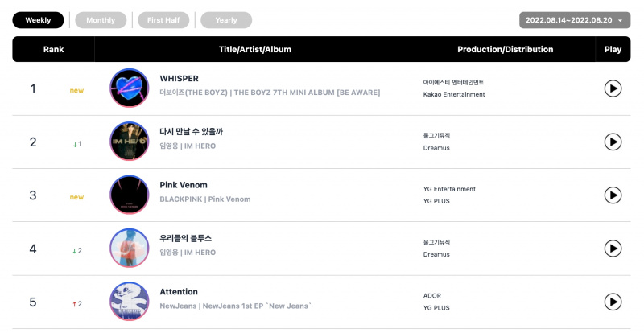
Task: Open the WHISPER song title link
Action: point(179,79)
